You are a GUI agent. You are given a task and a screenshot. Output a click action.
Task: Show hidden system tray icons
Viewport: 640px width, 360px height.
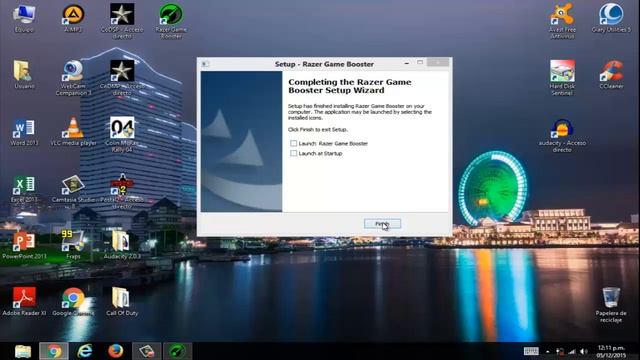click(x=548, y=351)
